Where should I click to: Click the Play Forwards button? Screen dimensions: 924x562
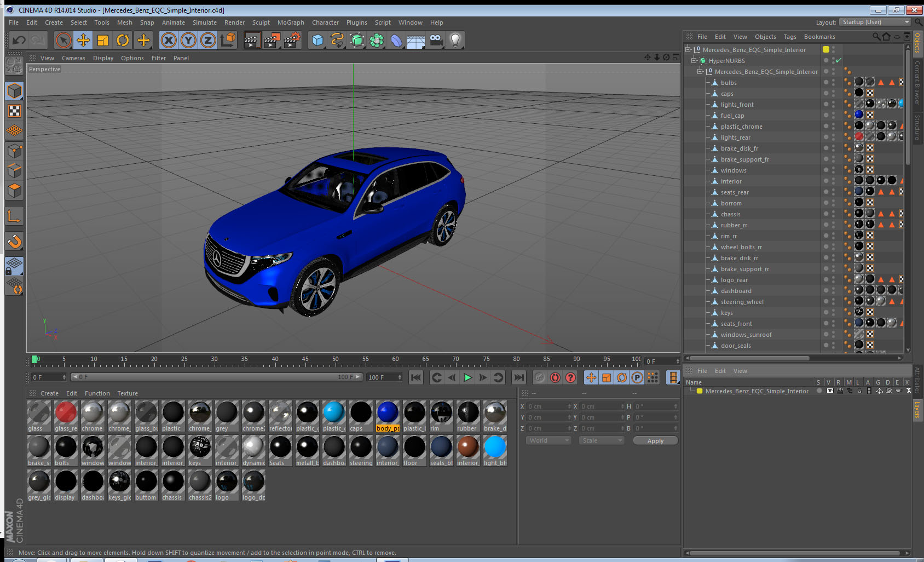(x=467, y=377)
